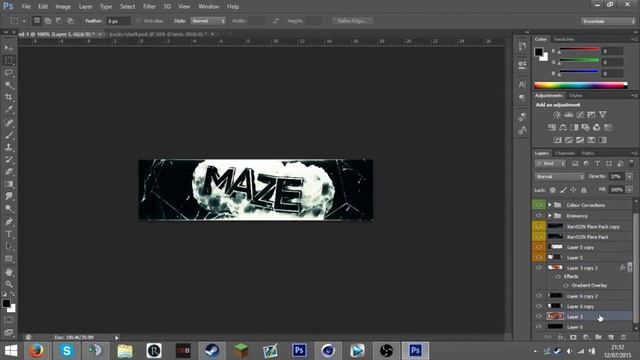Pick a color from the spectrum ramp
This screenshot has height=360, width=640.
tap(580, 85)
